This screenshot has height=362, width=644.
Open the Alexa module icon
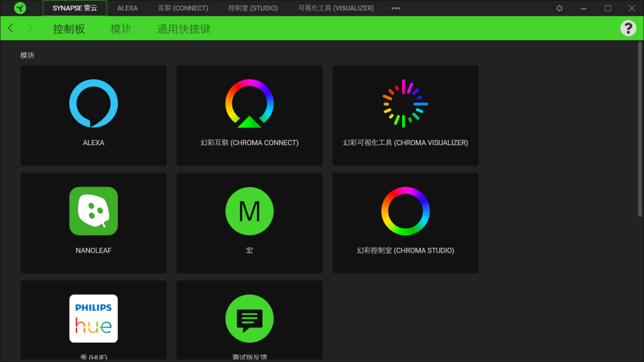[94, 104]
